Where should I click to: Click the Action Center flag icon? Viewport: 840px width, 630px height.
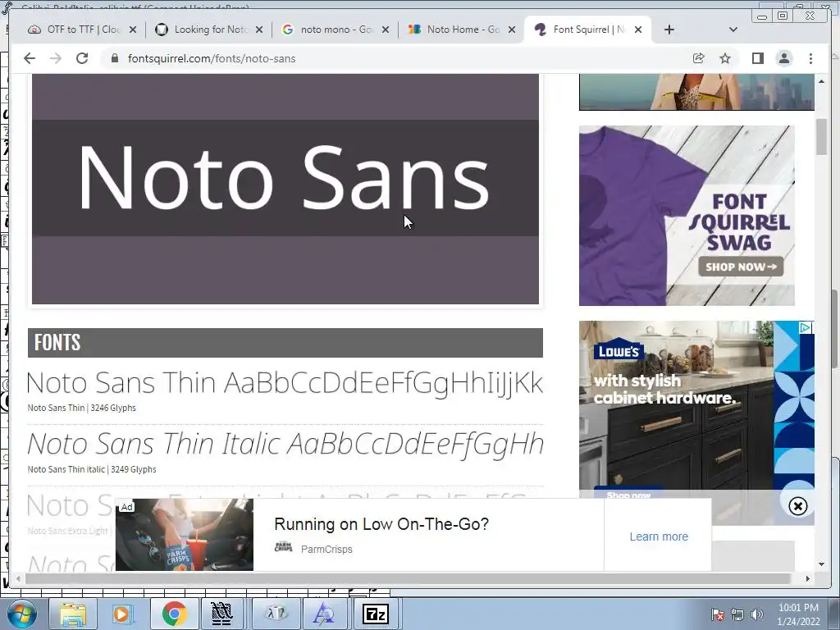click(717, 614)
